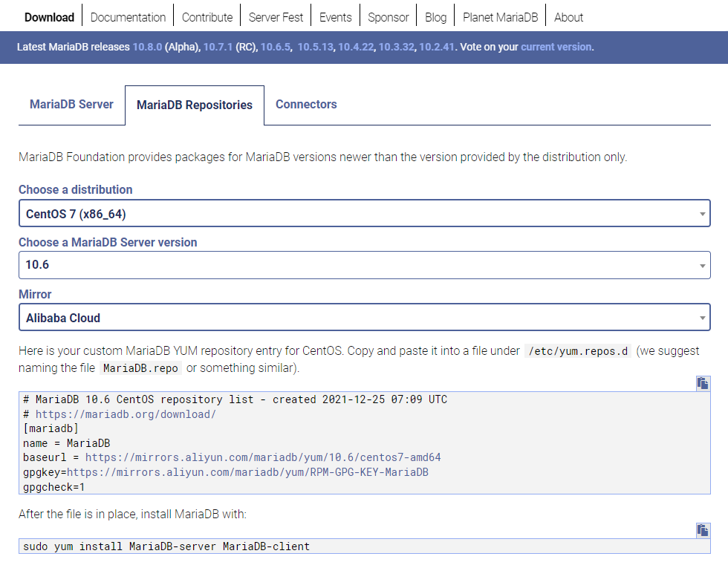728x565 pixels.
Task: Switch to the MariaDB Server tab
Action: (71, 105)
